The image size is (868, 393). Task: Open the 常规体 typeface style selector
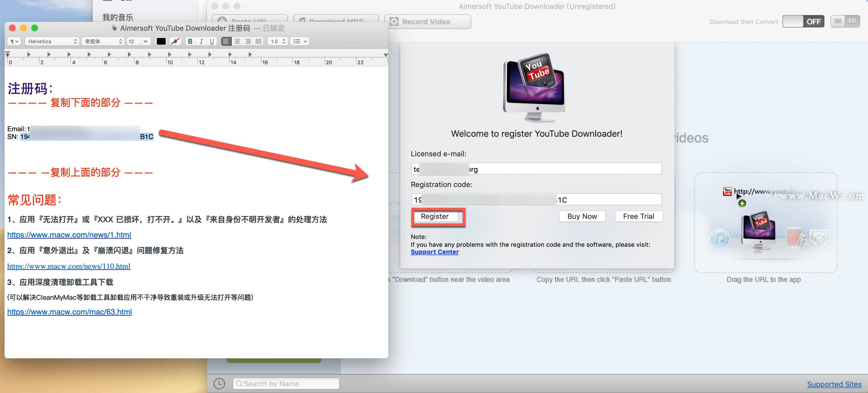click(x=103, y=41)
